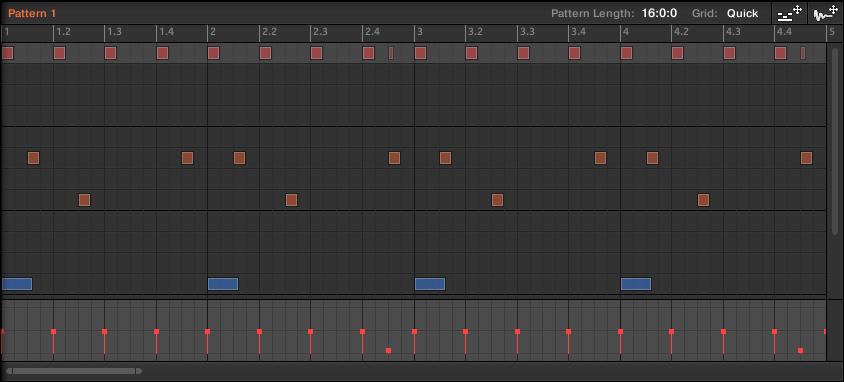Image resolution: width=844 pixels, height=382 pixels.
Task: Click velocity bar handle at bar 2
Action: tap(208, 332)
